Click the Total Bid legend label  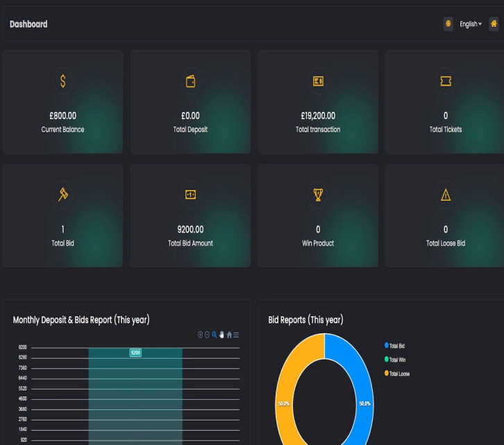pyautogui.click(x=397, y=346)
